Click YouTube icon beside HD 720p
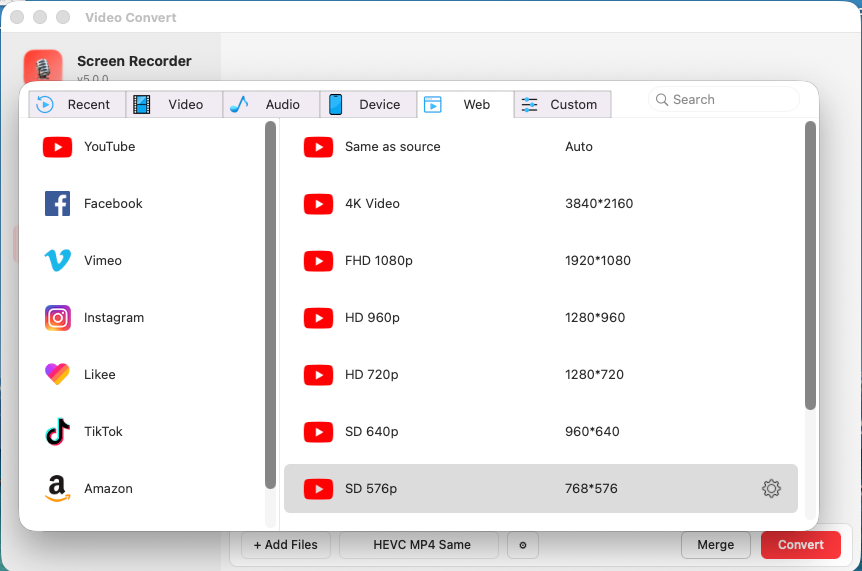The height and width of the screenshot is (571, 862). click(x=318, y=375)
